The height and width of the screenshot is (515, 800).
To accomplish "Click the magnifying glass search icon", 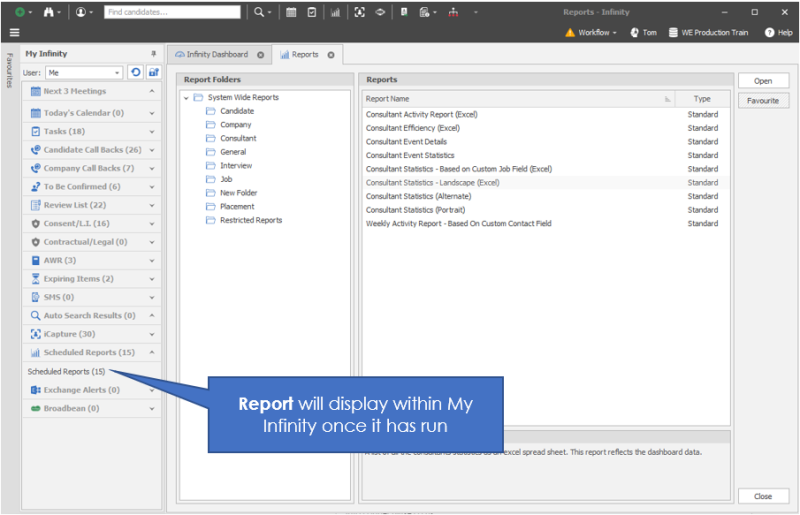I will 258,12.
